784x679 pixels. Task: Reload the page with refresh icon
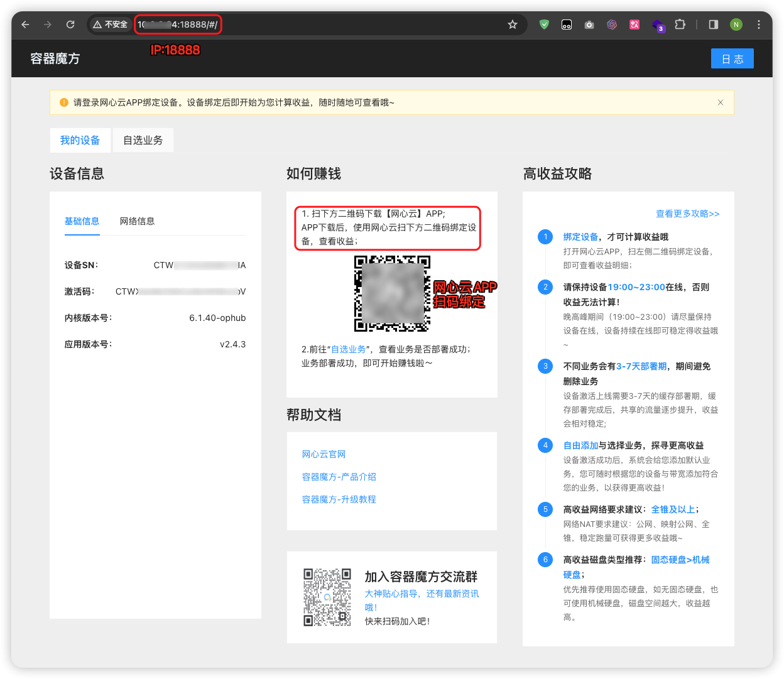pyautogui.click(x=70, y=24)
